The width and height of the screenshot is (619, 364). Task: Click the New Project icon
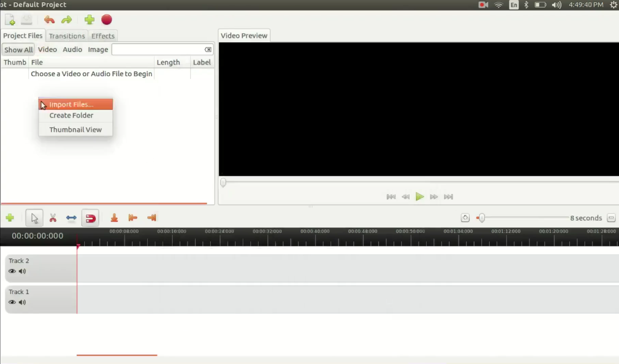coord(10,20)
